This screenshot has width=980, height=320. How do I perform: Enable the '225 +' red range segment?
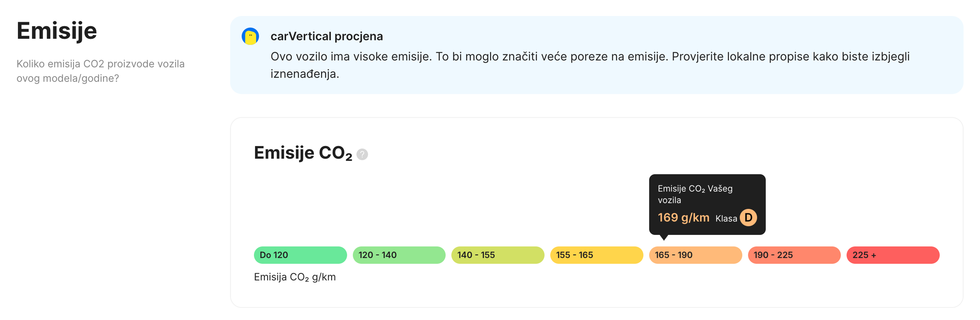point(892,255)
